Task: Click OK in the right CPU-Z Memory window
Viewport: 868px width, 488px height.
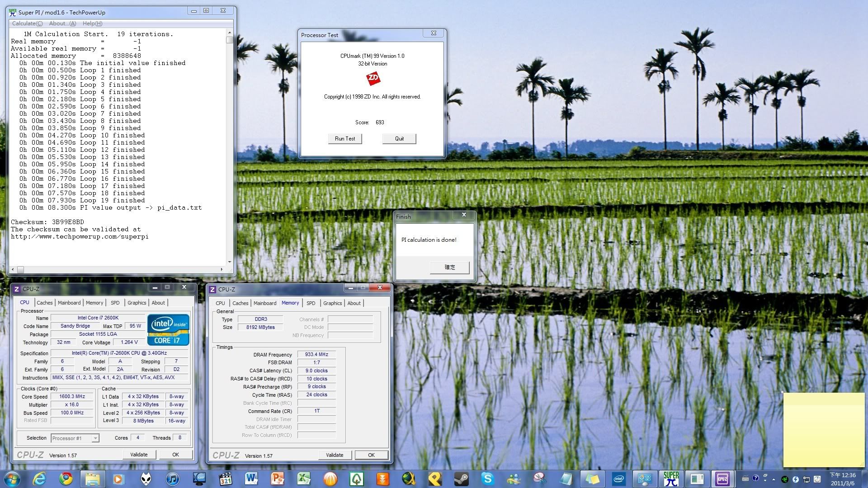Action: tap(371, 455)
